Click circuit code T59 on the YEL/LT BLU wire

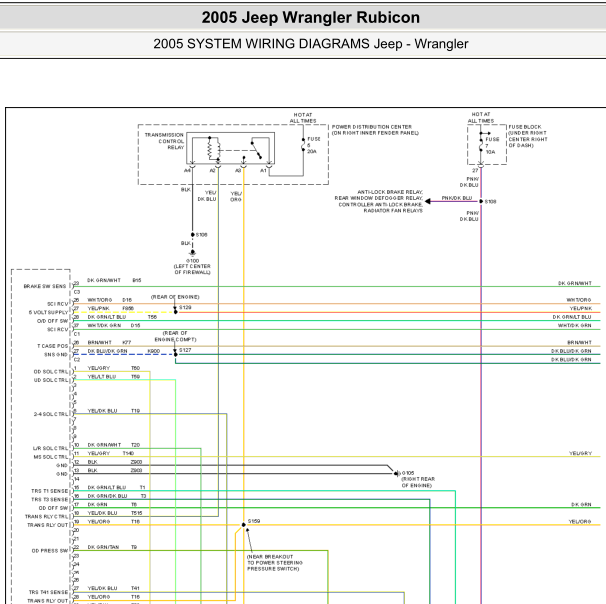(135, 376)
